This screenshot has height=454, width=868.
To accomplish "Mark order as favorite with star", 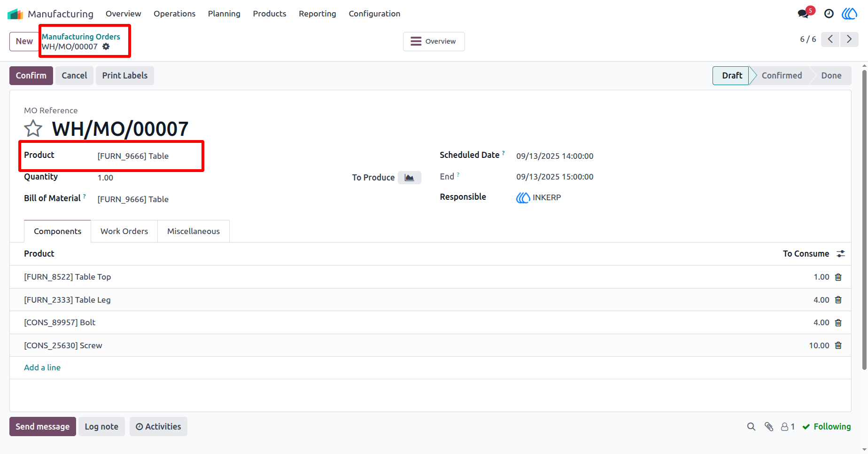I will tap(33, 128).
